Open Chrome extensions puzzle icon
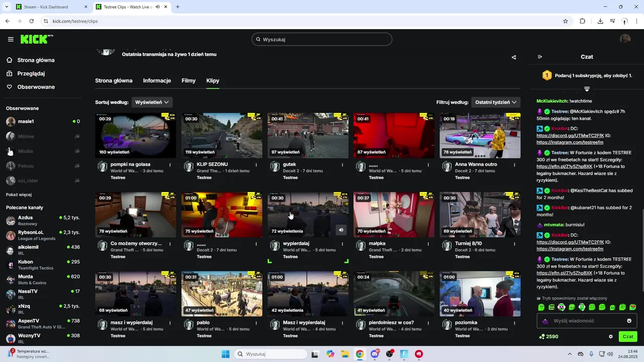The image size is (644, 362). tap(583, 21)
